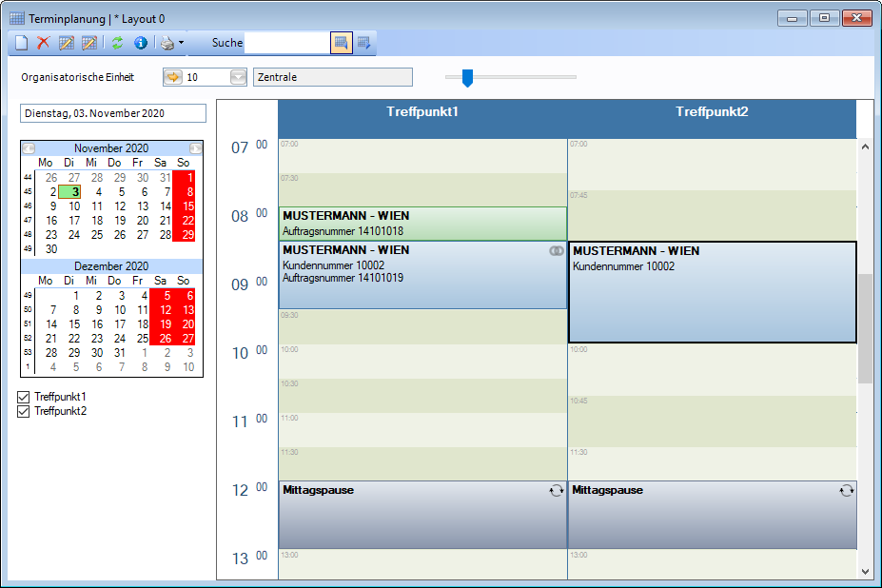Image resolution: width=882 pixels, height=588 pixels.
Task: Click the green refresh arrows icon
Action: point(118,43)
